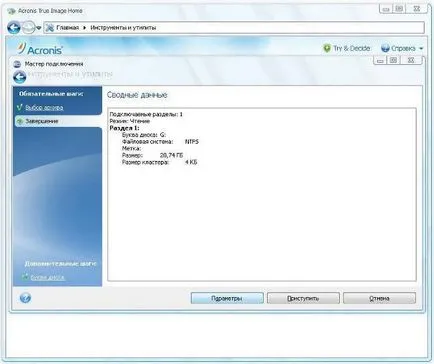Go to Главная in the breadcrumb
Screen dimensions: 434x364
coord(67,28)
